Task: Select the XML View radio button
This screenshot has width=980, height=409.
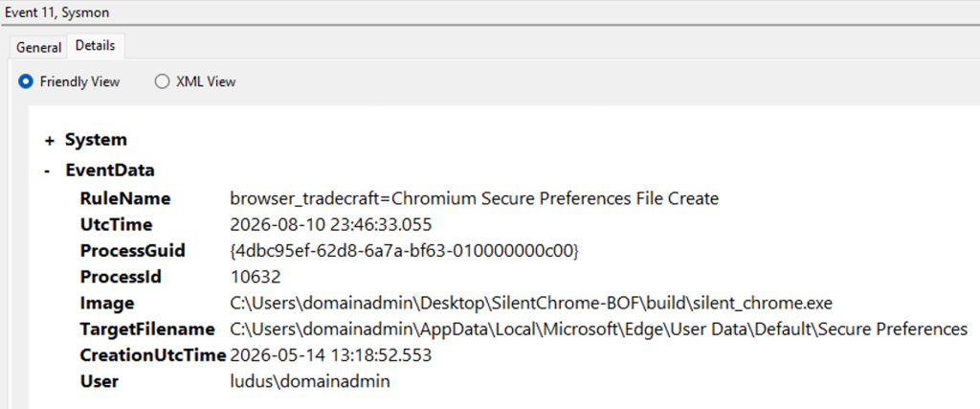Action: (162, 82)
